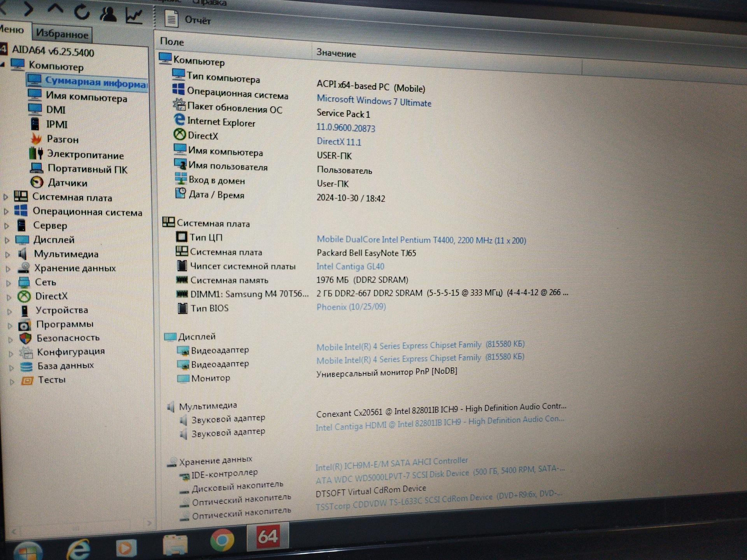Click the Up level arrow in toolbar
Image resolution: width=747 pixels, height=560 pixels.
click(x=56, y=9)
